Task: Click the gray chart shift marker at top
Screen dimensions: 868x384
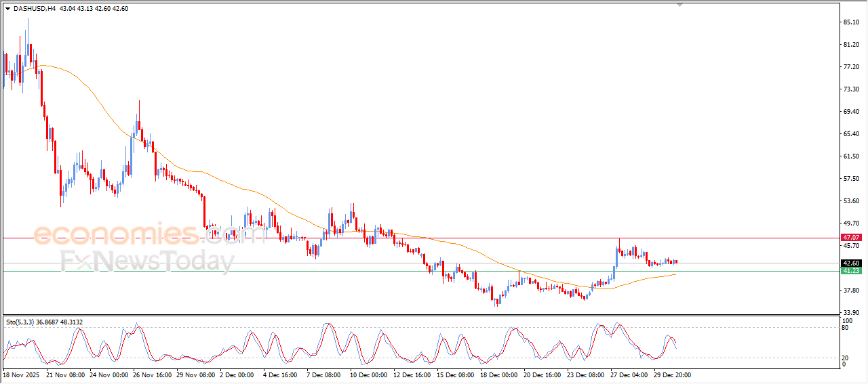Action: tap(679, 5)
